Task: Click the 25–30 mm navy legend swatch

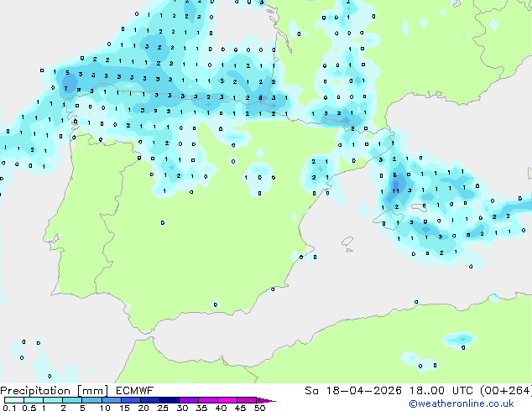Action: click(169, 400)
